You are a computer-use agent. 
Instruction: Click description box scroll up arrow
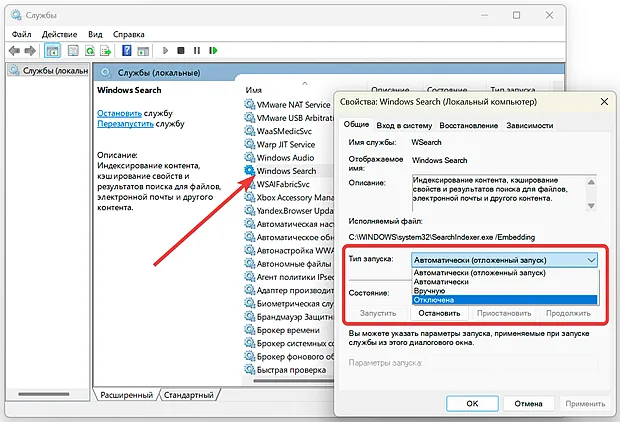pyautogui.click(x=591, y=182)
